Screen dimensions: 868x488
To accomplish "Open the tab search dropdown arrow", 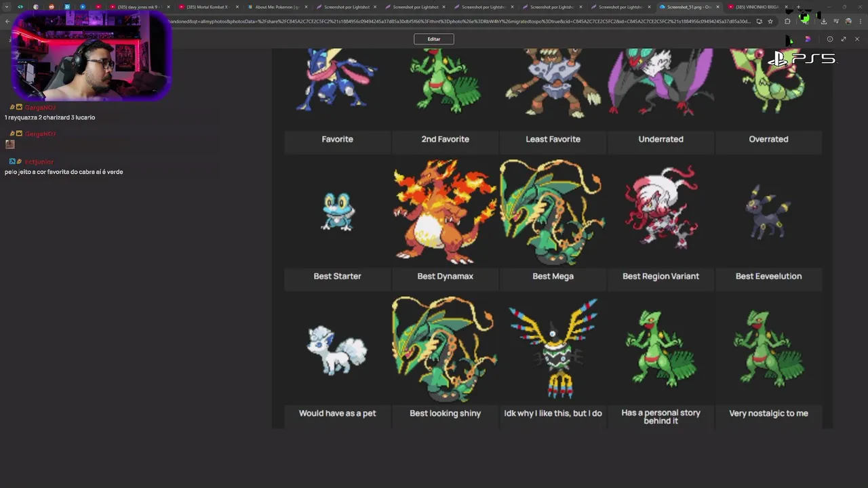I will click(7, 7).
